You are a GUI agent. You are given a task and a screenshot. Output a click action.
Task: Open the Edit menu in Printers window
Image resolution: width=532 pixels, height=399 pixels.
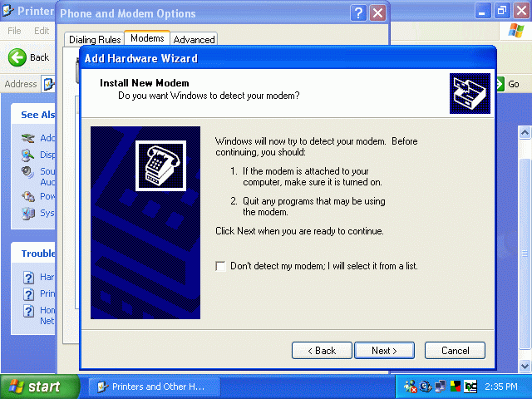click(42, 31)
